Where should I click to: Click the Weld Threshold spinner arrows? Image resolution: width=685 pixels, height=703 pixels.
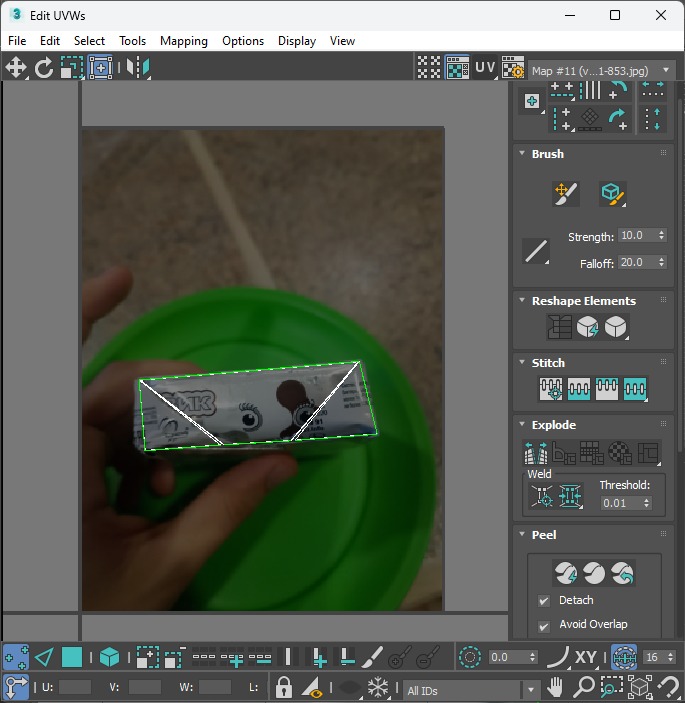coord(646,503)
